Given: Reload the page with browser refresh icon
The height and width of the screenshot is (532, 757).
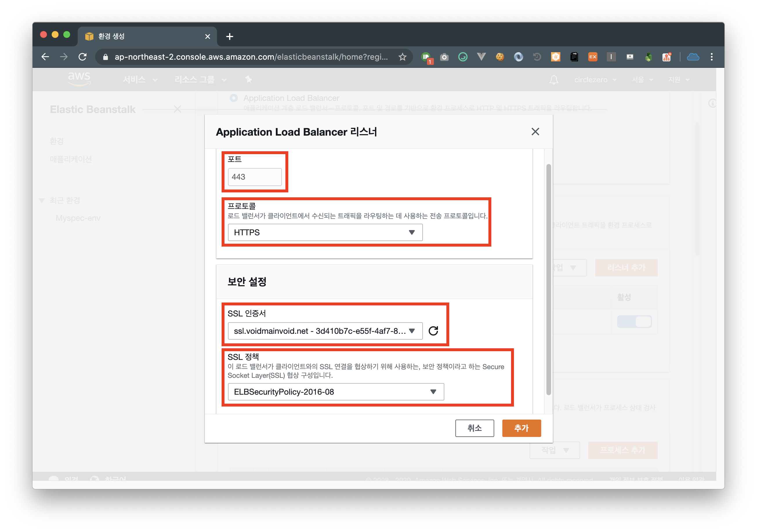Looking at the screenshot, I should point(82,57).
